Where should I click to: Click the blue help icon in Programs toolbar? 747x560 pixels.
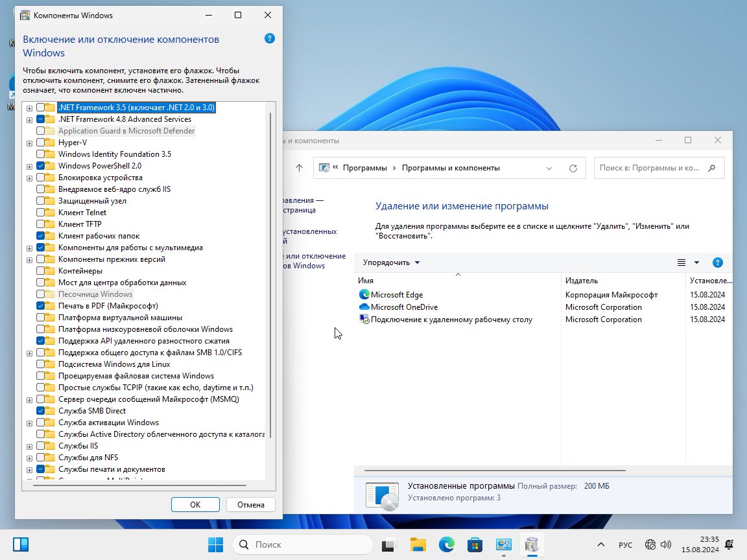pyautogui.click(x=717, y=262)
